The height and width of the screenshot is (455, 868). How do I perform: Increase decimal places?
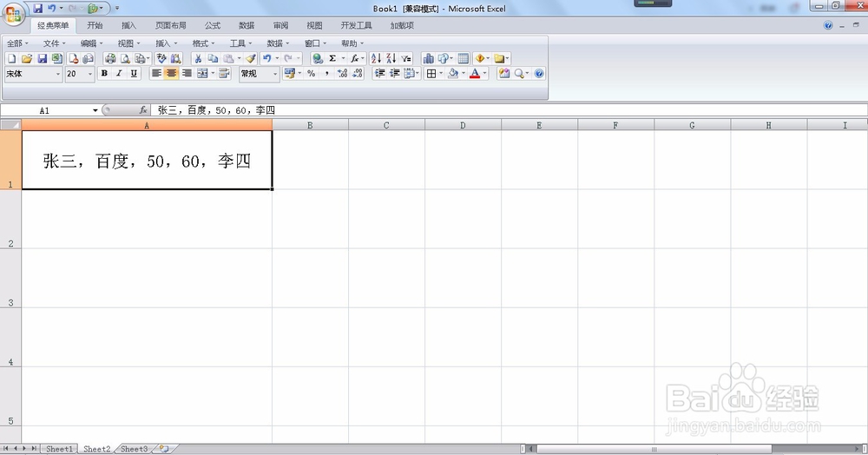click(342, 73)
